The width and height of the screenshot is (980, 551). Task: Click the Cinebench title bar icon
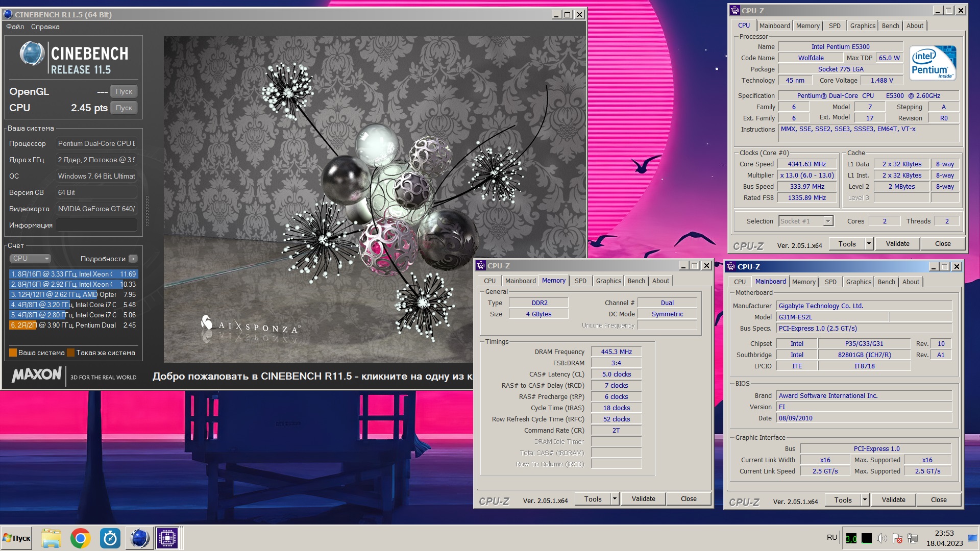(8, 14)
